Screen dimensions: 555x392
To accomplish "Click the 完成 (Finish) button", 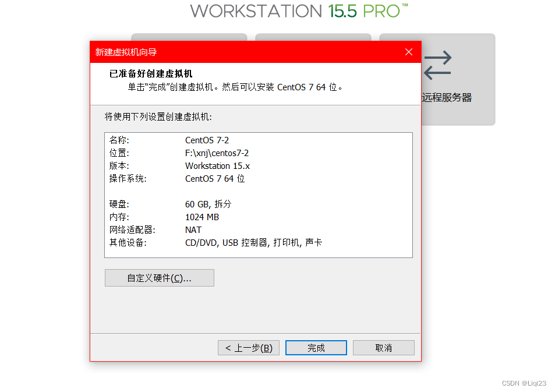I will 316,348.
